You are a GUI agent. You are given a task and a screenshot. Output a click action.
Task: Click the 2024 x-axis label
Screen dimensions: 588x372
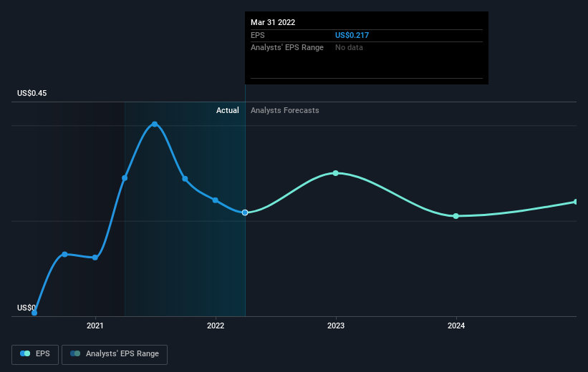pos(456,326)
